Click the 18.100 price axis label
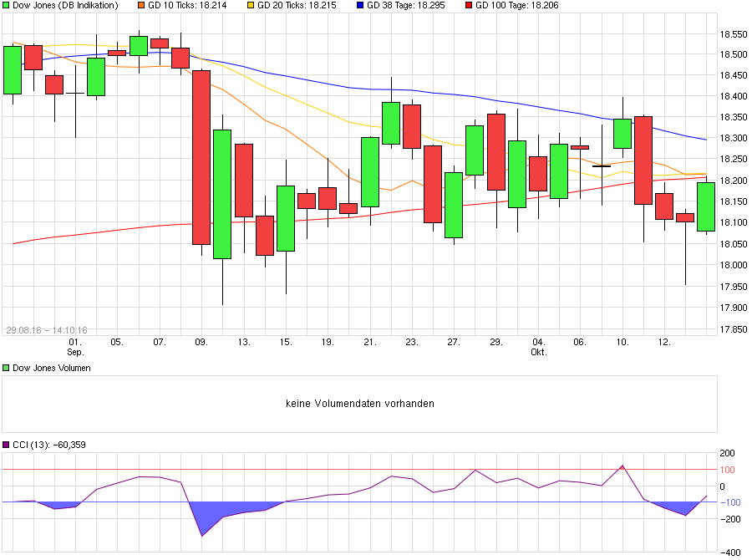The image size is (752, 560). point(734,222)
